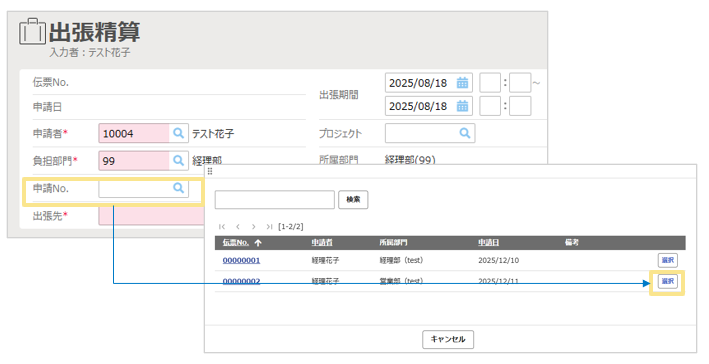Click 経理部(99) affiliation value
709x364 pixels.
pos(410,160)
